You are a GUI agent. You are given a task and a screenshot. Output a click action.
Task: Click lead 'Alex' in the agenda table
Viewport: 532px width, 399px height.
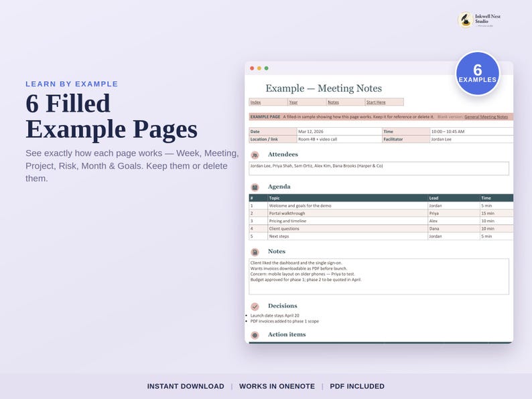coord(434,221)
